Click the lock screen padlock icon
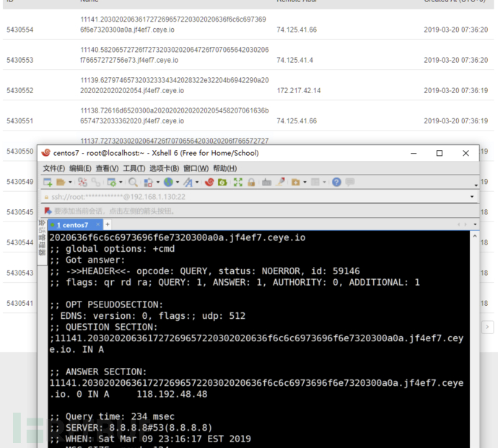Viewport: 498px width, 448px height. pos(251,183)
